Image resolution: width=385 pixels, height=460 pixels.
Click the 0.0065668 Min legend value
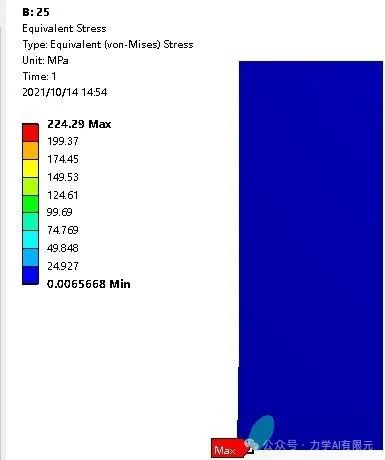(89, 284)
